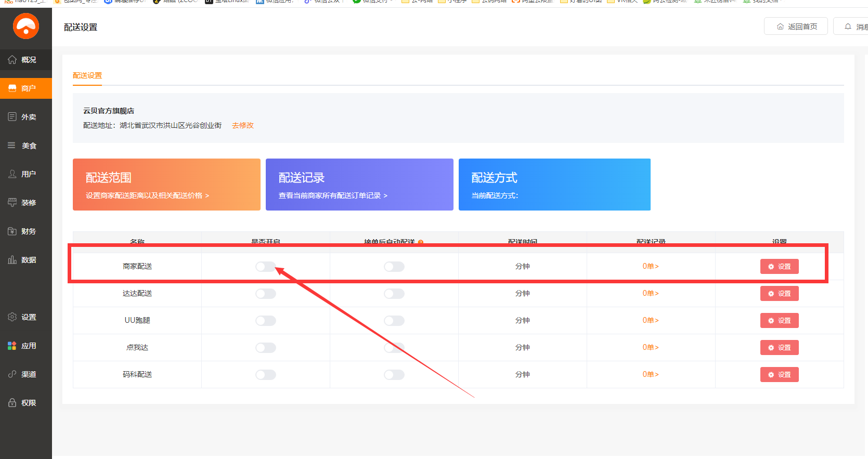Open the 权限 permissions menu item
Screen dimensions: 868x459
26,403
